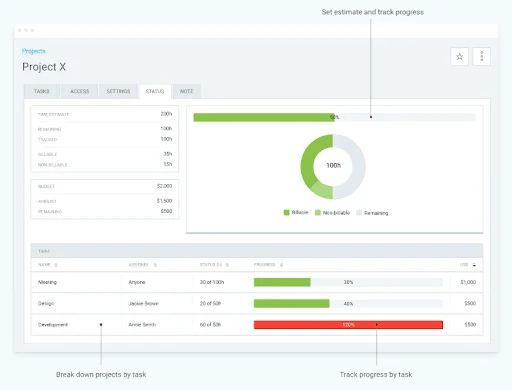Image resolution: width=512 pixels, height=390 pixels.
Task: Click the Meeting 30% progress bar
Action: pyautogui.click(x=348, y=282)
